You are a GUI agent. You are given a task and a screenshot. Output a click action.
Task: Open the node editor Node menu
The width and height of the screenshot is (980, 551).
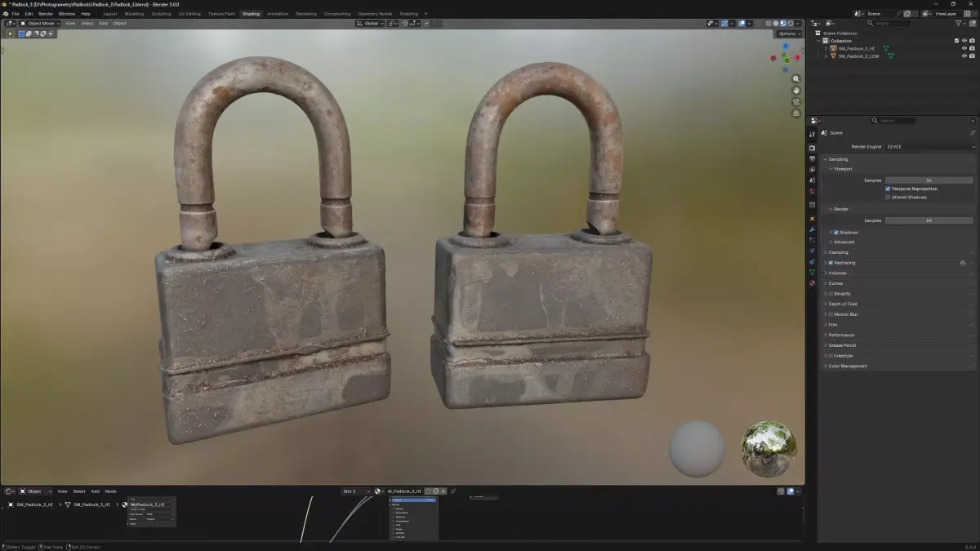[110, 491]
